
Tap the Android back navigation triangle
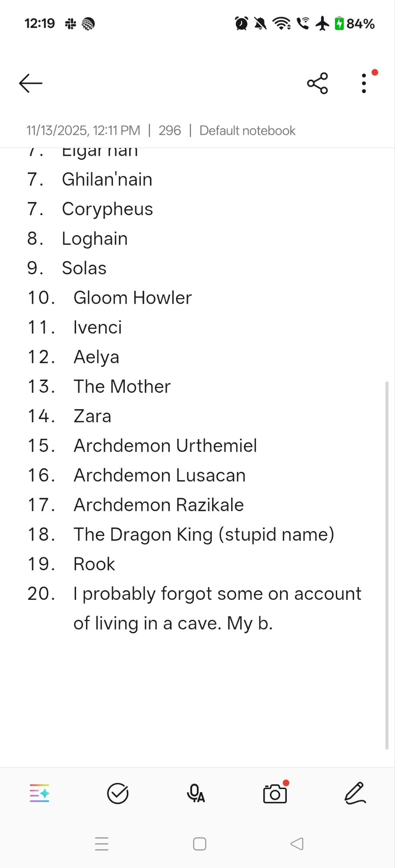pos(297,844)
